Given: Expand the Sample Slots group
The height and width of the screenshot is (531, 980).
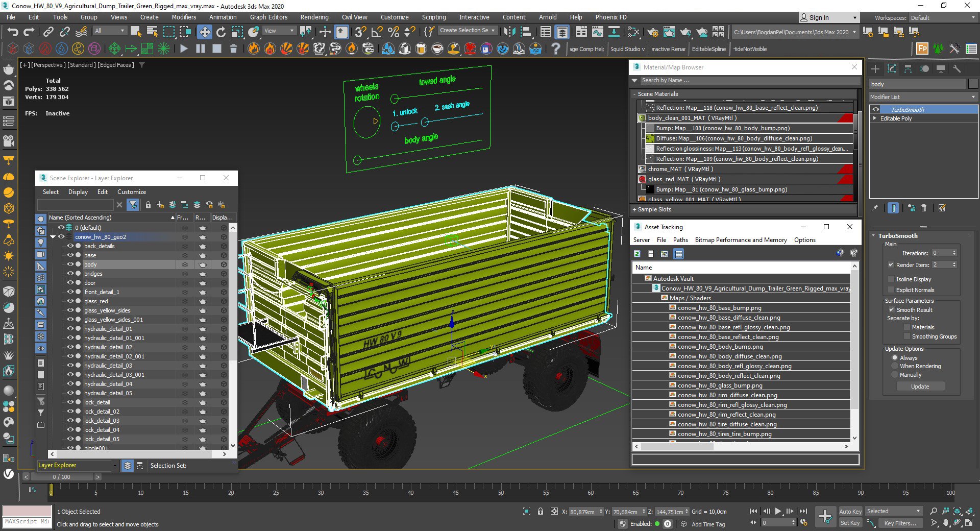Looking at the screenshot, I should [x=634, y=209].
